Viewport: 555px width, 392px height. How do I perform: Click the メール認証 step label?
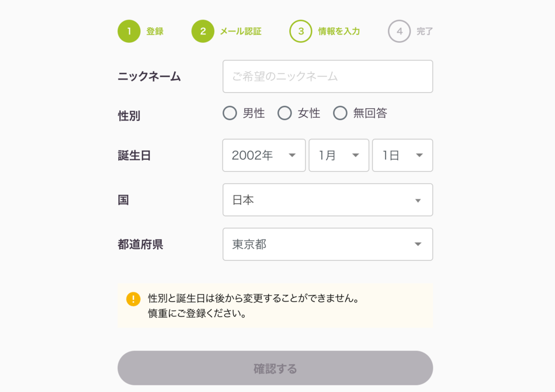coord(240,32)
